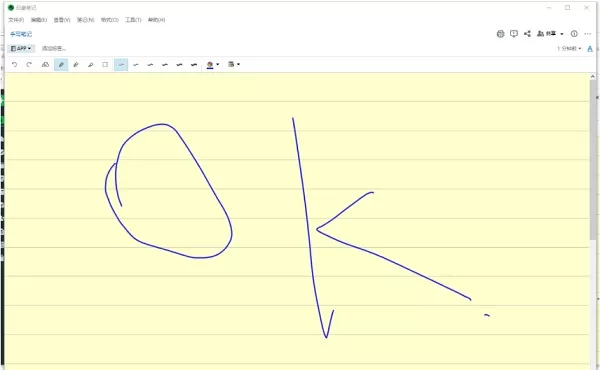Image resolution: width=600 pixels, height=370 pixels.
Task: Choose the pencil tool next to the pen
Action: click(x=76, y=65)
